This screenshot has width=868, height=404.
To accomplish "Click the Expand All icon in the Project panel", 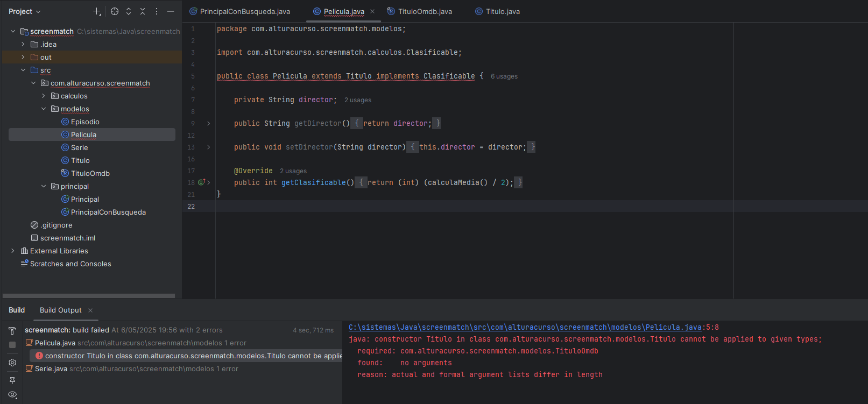I will tap(129, 11).
